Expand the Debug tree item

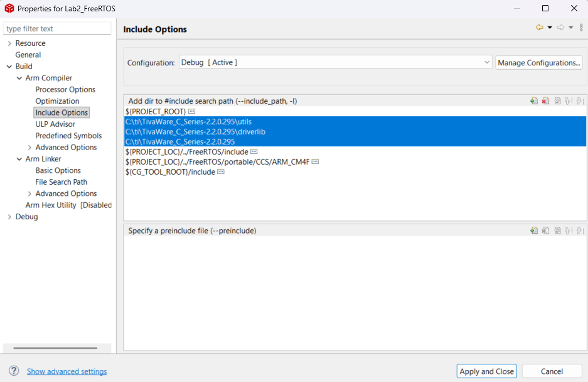[8, 216]
